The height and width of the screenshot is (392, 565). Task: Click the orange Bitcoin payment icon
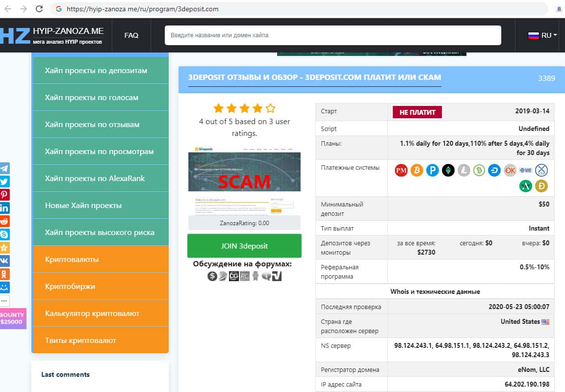pyautogui.click(x=417, y=170)
